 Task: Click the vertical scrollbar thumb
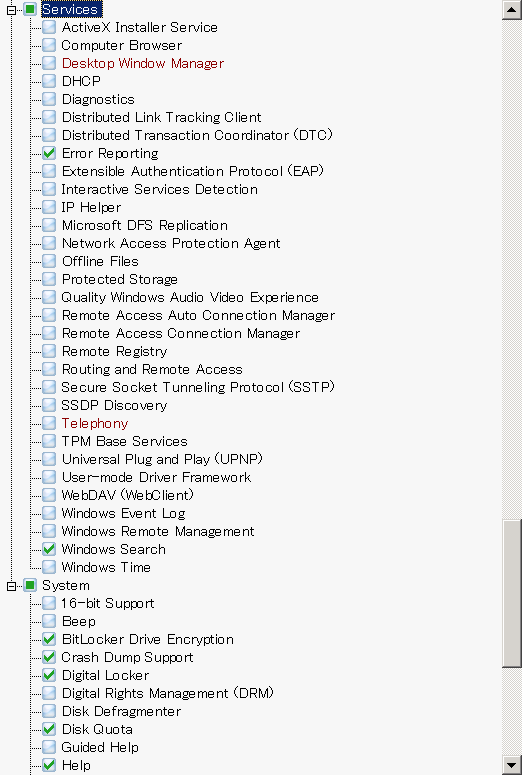pyautogui.click(x=512, y=594)
